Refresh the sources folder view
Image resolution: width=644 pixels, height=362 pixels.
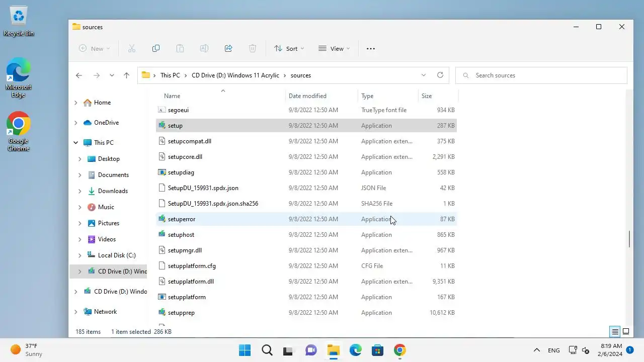point(440,75)
